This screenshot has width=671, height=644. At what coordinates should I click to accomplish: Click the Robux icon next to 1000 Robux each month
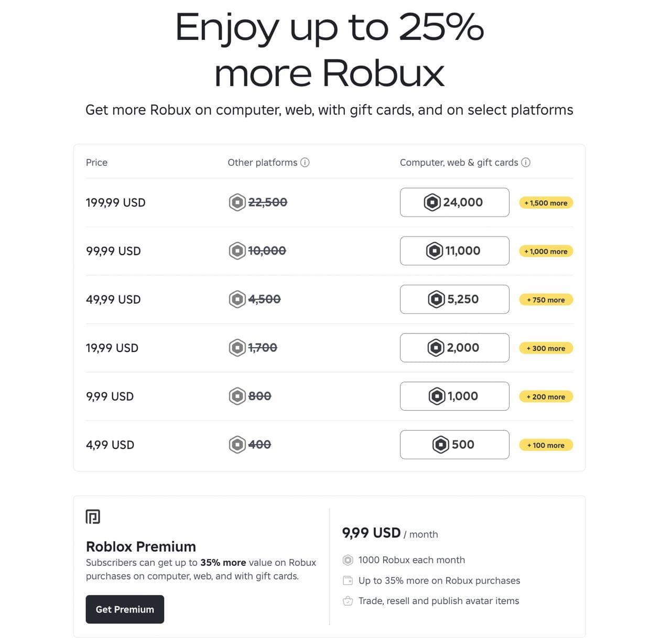pyautogui.click(x=348, y=560)
